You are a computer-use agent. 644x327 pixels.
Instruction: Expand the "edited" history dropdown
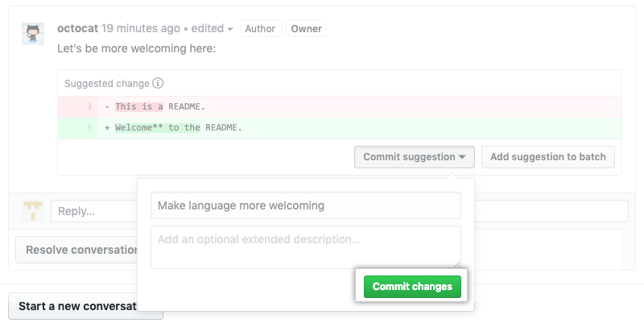[x=213, y=28]
